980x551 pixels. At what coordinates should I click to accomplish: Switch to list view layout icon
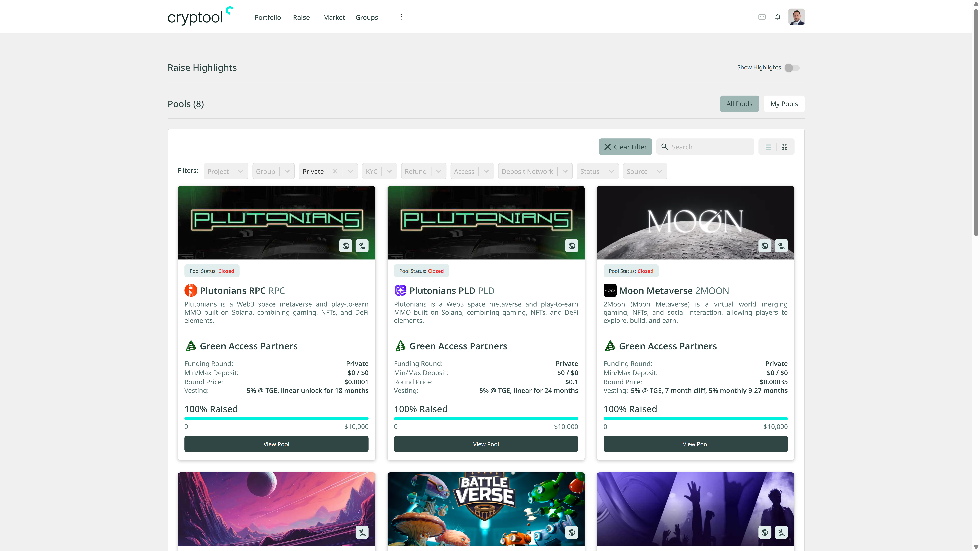pyautogui.click(x=768, y=147)
